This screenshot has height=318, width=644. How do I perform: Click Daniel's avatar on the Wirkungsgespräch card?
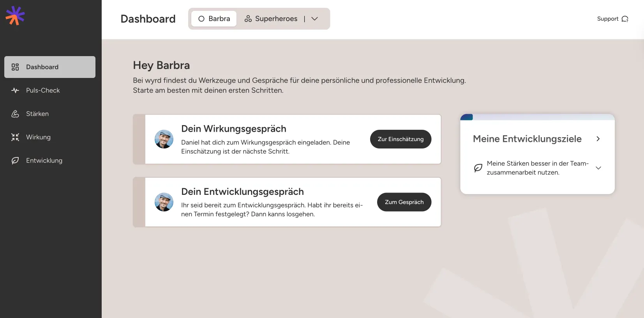(164, 139)
